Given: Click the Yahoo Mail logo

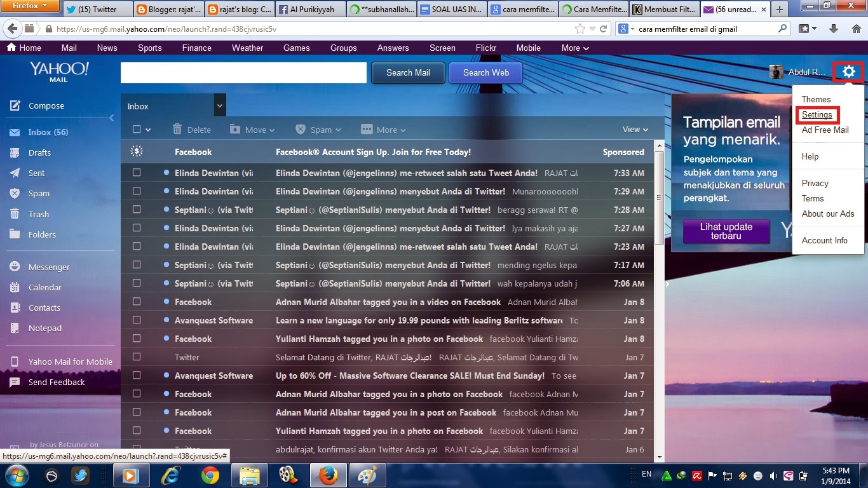Looking at the screenshot, I should point(59,72).
